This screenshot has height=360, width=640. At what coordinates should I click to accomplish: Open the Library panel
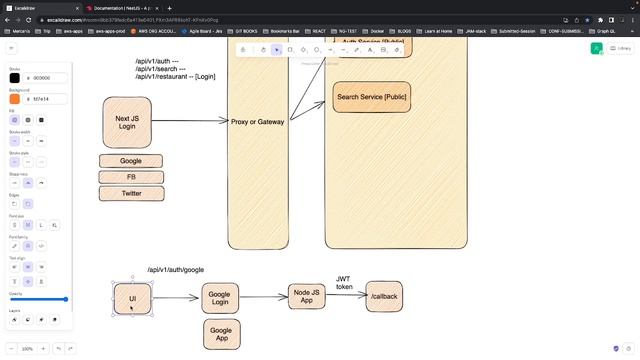pyautogui.click(x=620, y=48)
